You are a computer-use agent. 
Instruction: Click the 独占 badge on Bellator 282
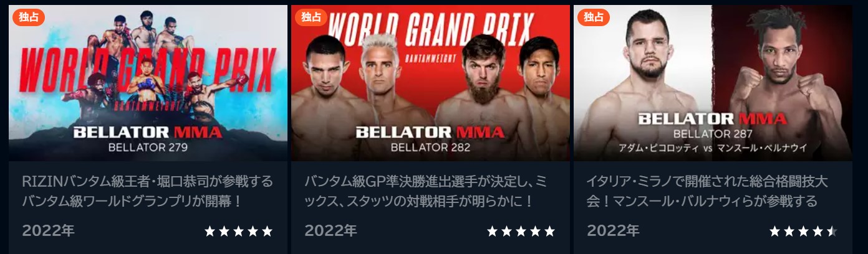click(x=311, y=17)
